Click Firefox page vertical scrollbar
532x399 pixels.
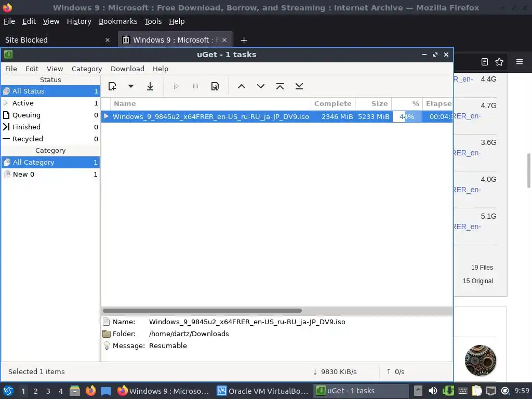[528, 170]
